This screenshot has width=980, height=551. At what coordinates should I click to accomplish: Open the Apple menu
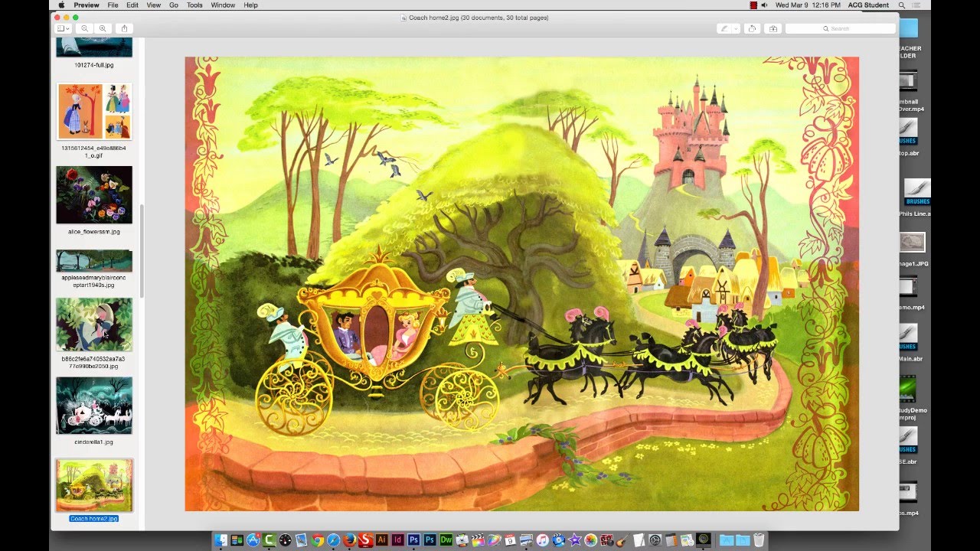click(x=61, y=5)
